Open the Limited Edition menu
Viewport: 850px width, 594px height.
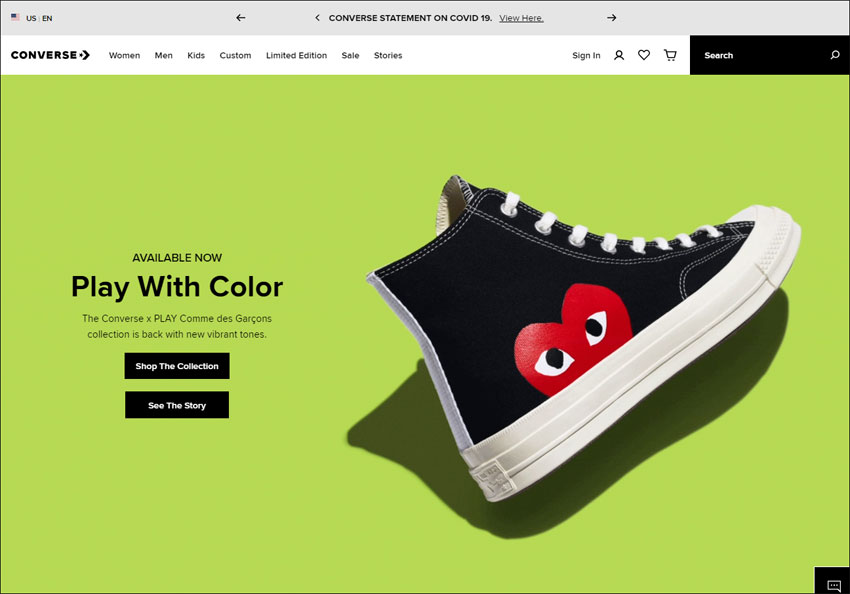[297, 55]
